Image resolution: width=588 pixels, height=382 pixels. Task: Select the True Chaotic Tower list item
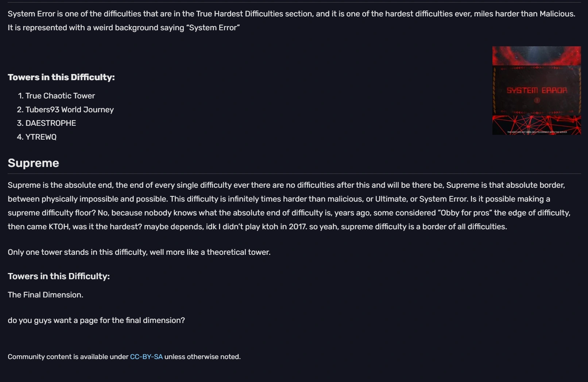pyautogui.click(x=60, y=96)
